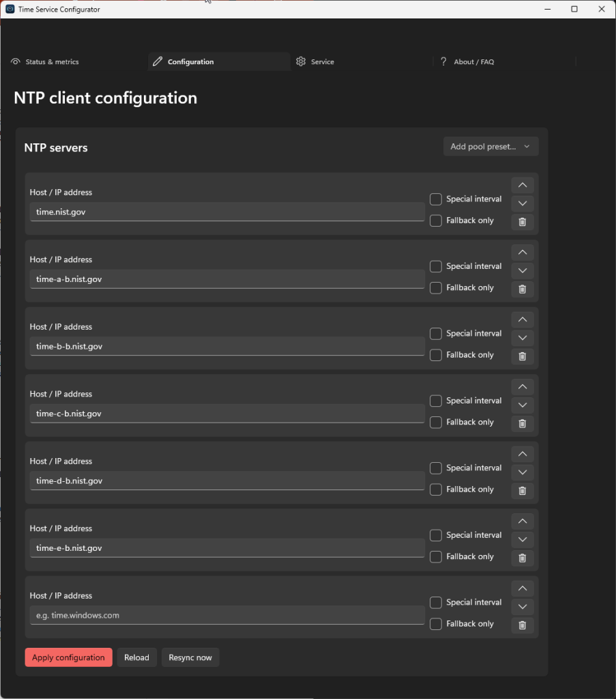Move time-d-b.nist.gov server up
The image size is (616, 699).
pos(523,454)
